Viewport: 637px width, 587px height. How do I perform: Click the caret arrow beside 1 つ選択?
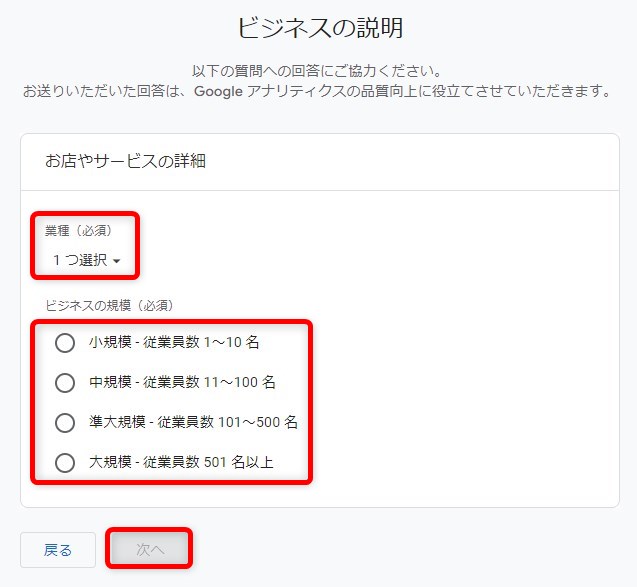117,261
